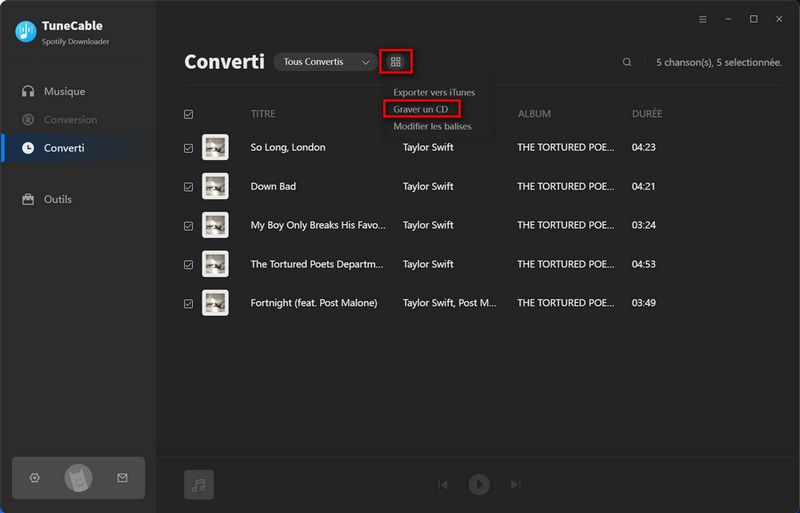Click the music note icon in the player bar
This screenshot has width=800, height=513.
pyautogui.click(x=199, y=485)
